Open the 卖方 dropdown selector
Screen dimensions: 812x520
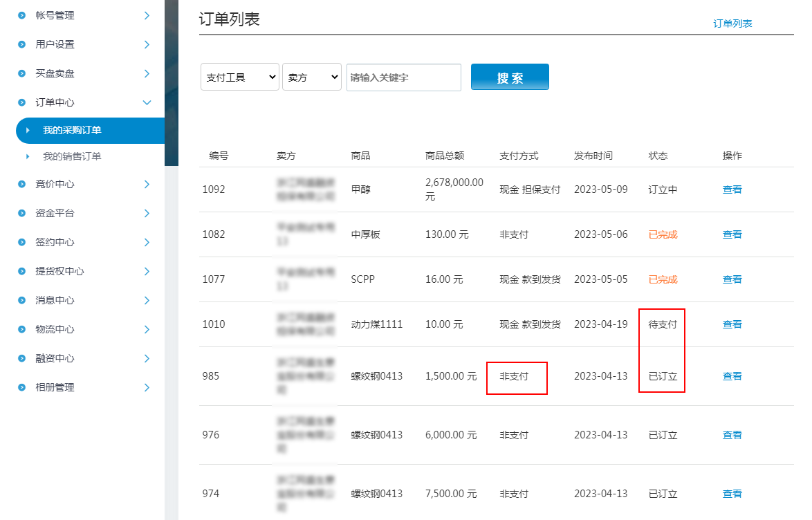point(311,77)
